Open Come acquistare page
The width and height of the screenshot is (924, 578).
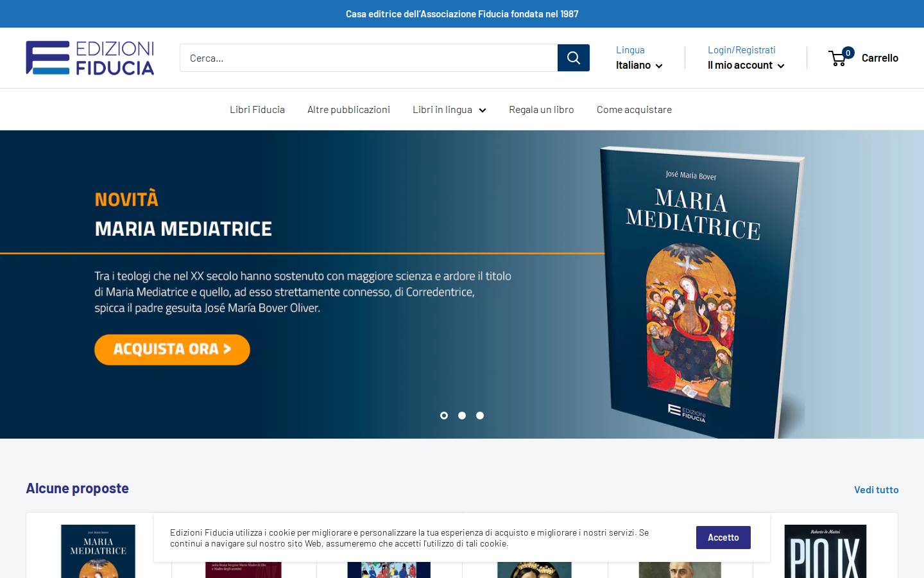click(634, 109)
